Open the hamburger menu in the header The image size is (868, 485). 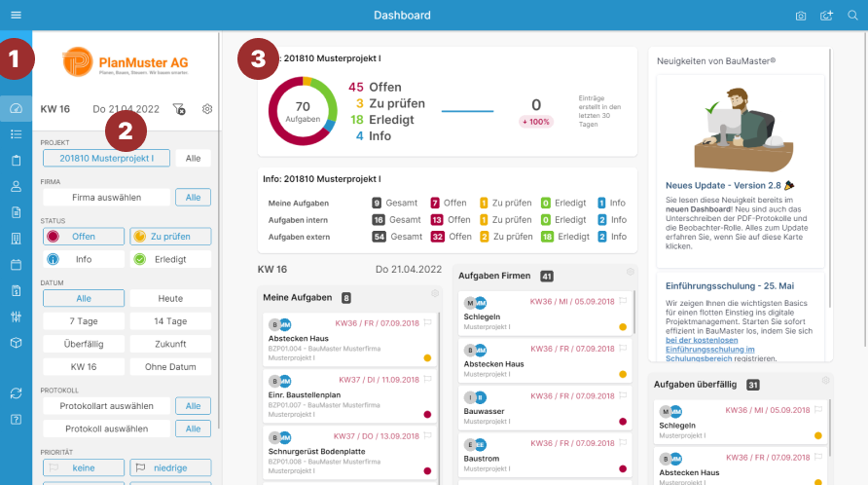pos(16,15)
